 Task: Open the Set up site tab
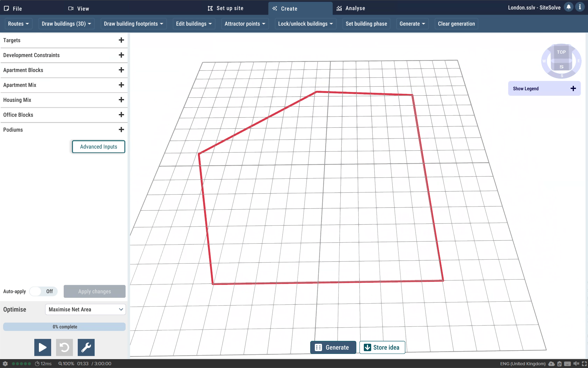226,8
